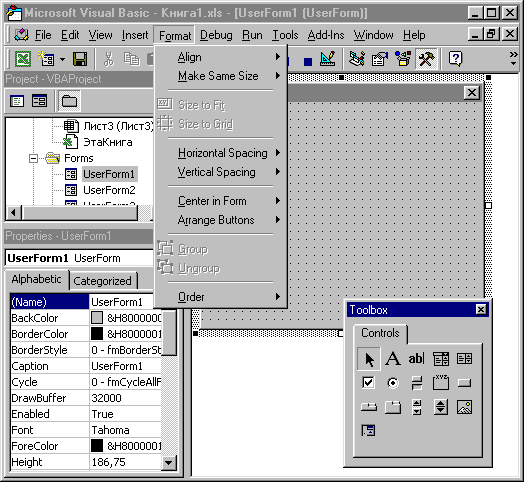Image resolution: width=524 pixels, height=482 pixels.
Task: Toggle Design Mode ruler icon
Action: tap(328, 59)
